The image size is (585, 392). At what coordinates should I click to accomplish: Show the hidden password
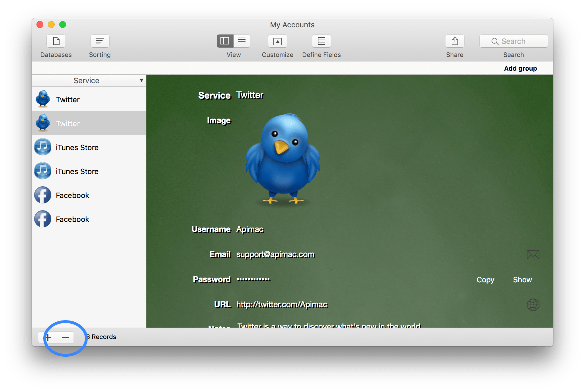tap(522, 280)
